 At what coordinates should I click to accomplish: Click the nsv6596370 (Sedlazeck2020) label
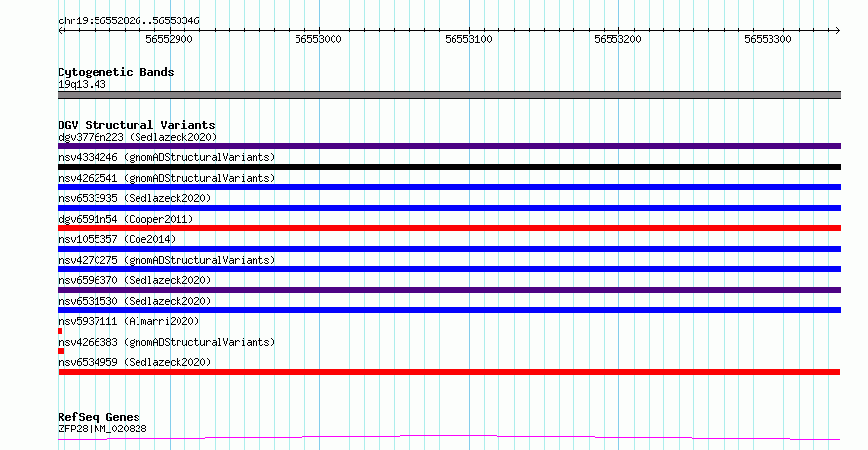[135, 280]
